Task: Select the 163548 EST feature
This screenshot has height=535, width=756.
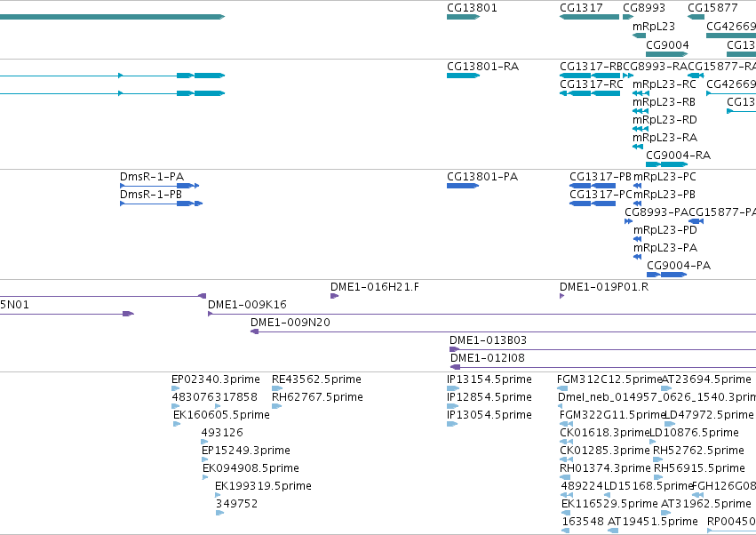Action: (566, 531)
